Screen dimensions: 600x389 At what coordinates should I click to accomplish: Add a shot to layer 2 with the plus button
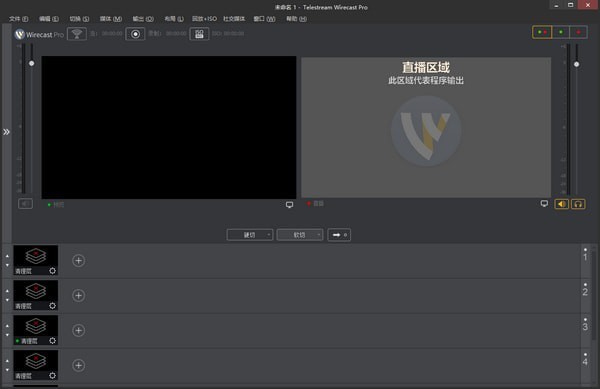click(x=78, y=296)
